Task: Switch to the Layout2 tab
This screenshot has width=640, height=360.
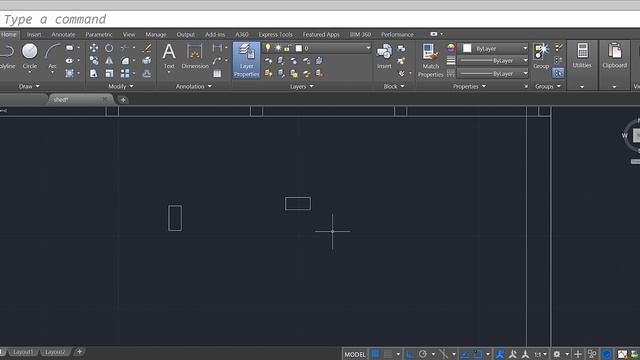Action: click(x=55, y=352)
